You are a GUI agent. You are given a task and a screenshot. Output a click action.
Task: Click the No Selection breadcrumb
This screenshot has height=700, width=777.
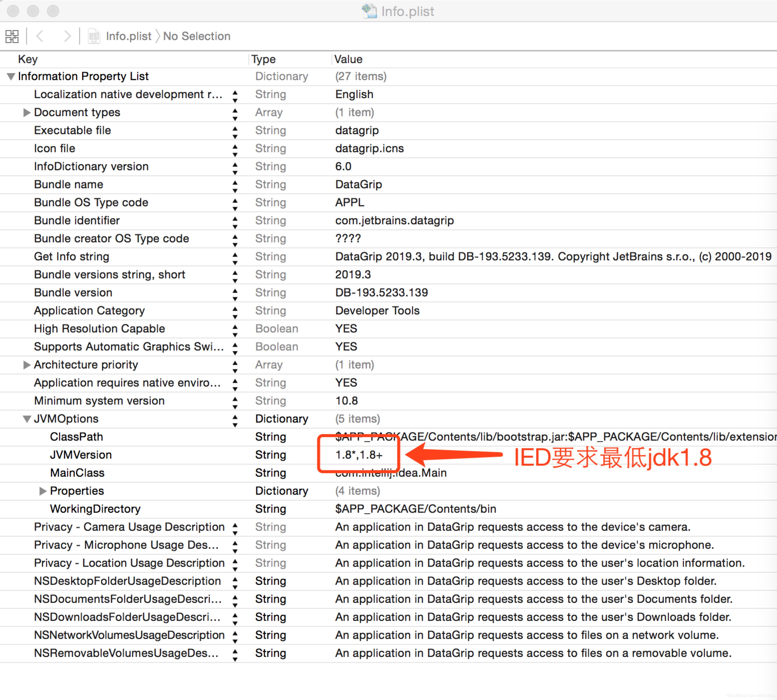197,36
